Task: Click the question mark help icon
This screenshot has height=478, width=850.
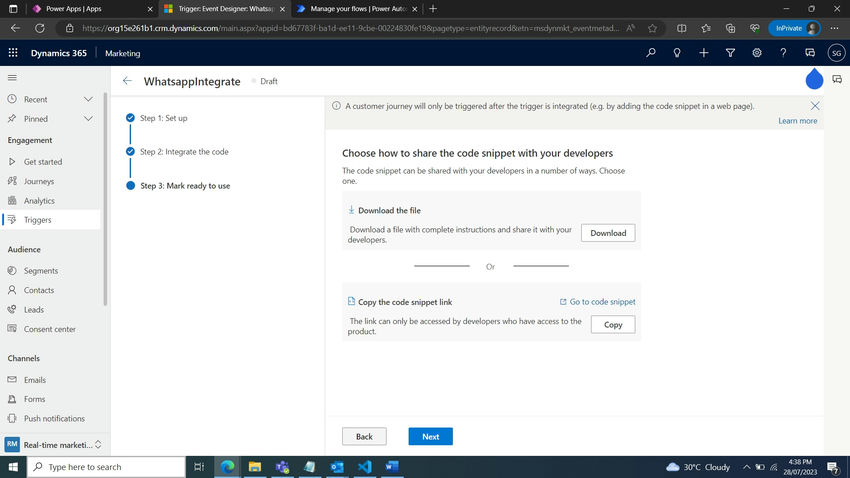Action: point(783,53)
